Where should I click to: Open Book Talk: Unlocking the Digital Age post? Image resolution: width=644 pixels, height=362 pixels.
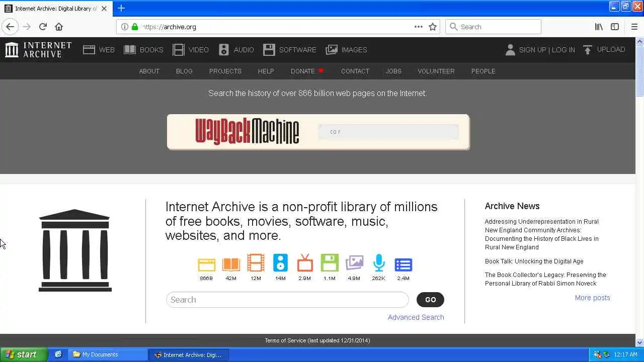(534, 261)
